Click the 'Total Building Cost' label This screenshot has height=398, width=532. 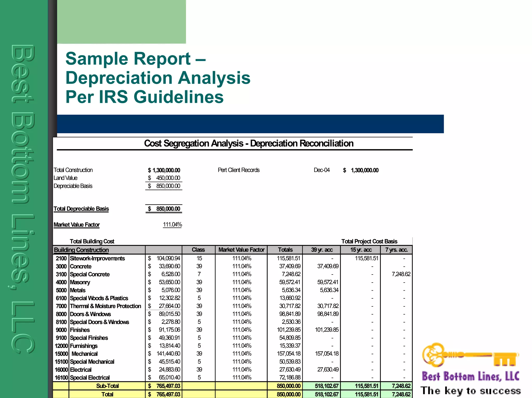pos(92,241)
